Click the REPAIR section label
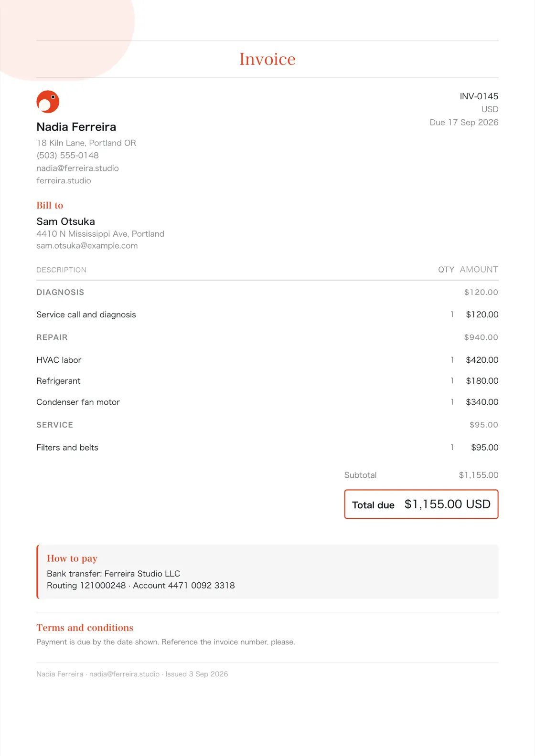 tap(52, 337)
